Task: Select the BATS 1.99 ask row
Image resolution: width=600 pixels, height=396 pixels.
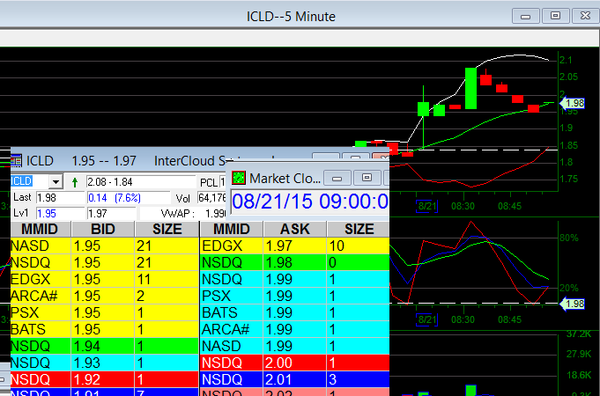Action: [x=295, y=313]
